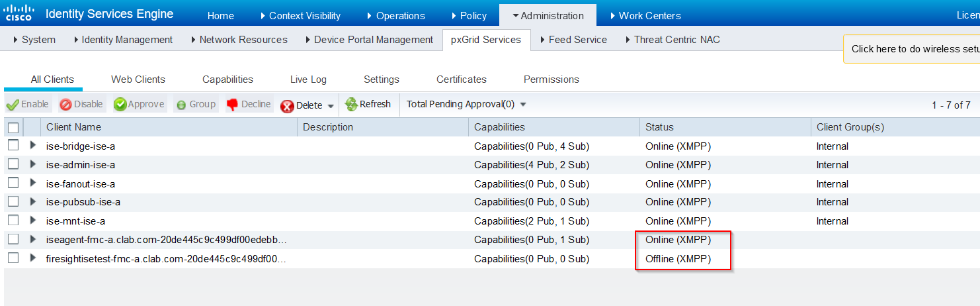This screenshot has width=980, height=306.
Task: Open the Operations menu
Action: coord(395,15)
